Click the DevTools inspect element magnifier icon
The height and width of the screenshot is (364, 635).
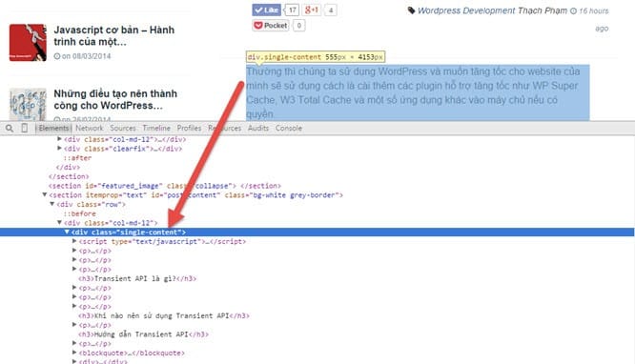tap(10, 129)
